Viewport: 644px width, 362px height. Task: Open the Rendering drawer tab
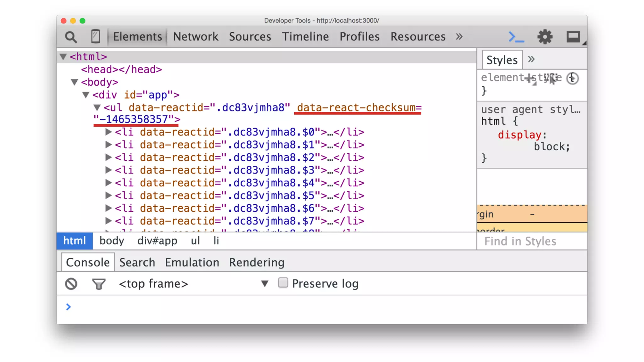point(257,262)
